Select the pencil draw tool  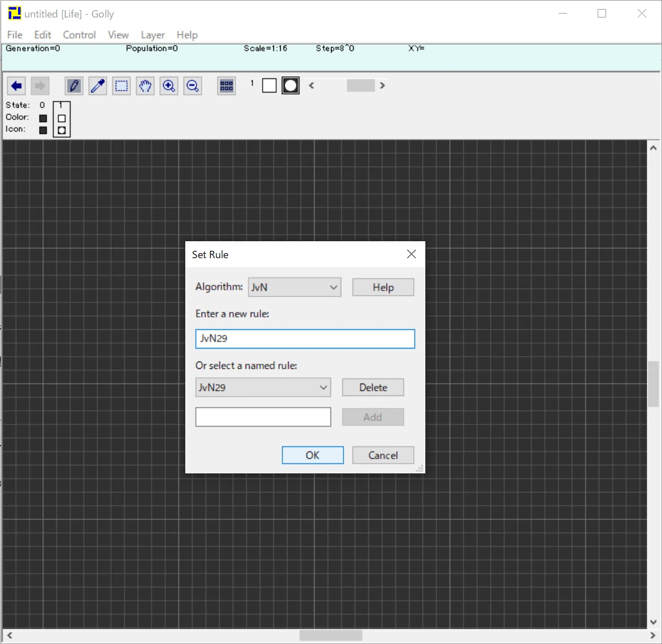click(x=74, y=86)
